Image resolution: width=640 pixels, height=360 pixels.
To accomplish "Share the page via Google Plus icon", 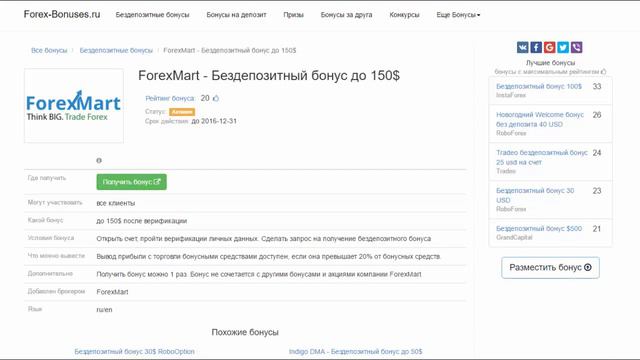I will 549,47.
